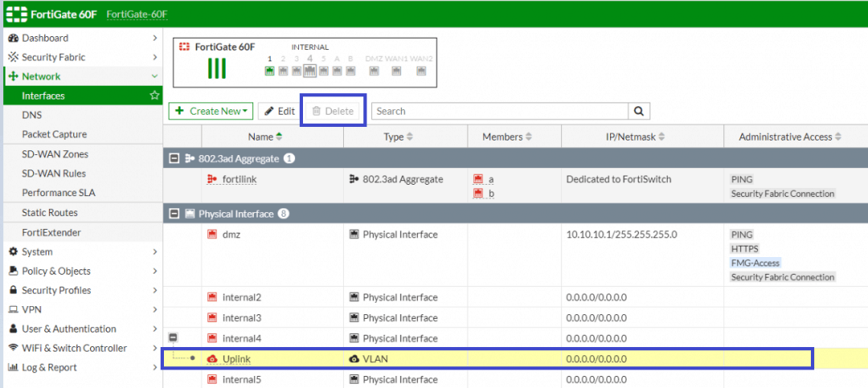Focus the interface Search field
Screen dimensions: 868x388
(x=500, y=111)
